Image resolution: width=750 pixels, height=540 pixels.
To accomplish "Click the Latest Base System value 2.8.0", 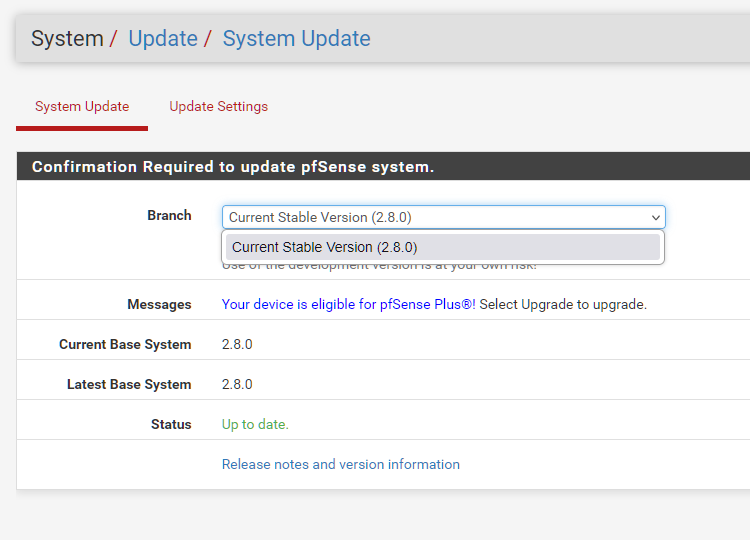I will 237,384.
